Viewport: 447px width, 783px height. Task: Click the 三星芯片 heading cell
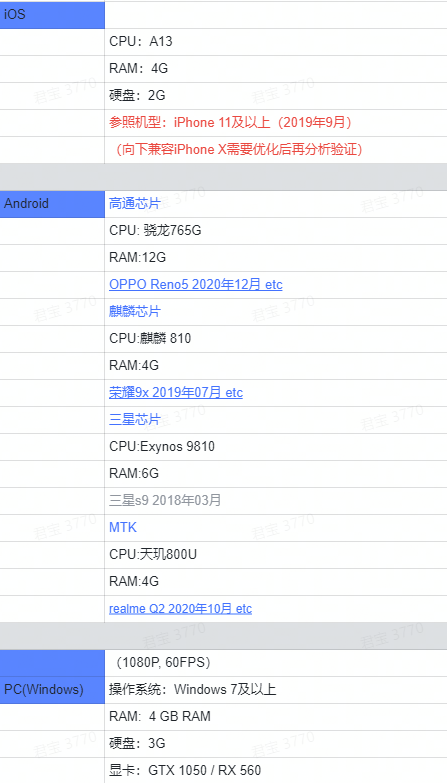[276, 420]
